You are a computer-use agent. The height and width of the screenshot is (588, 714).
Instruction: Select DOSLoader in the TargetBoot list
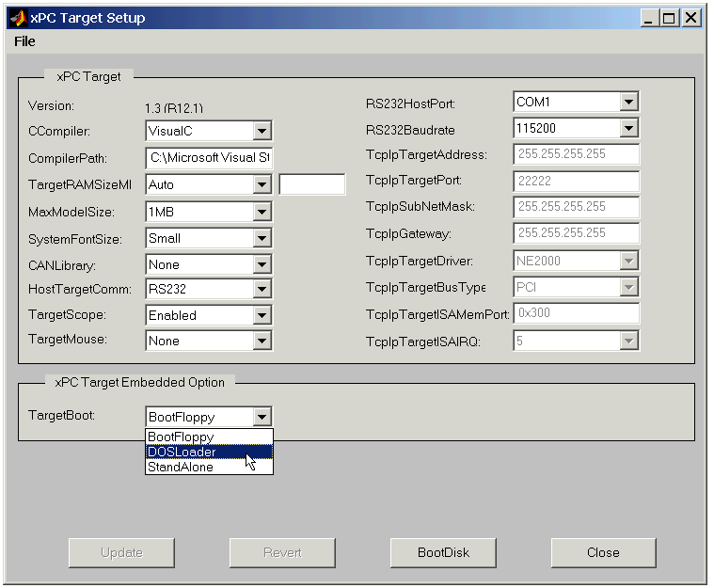[209, 452]
